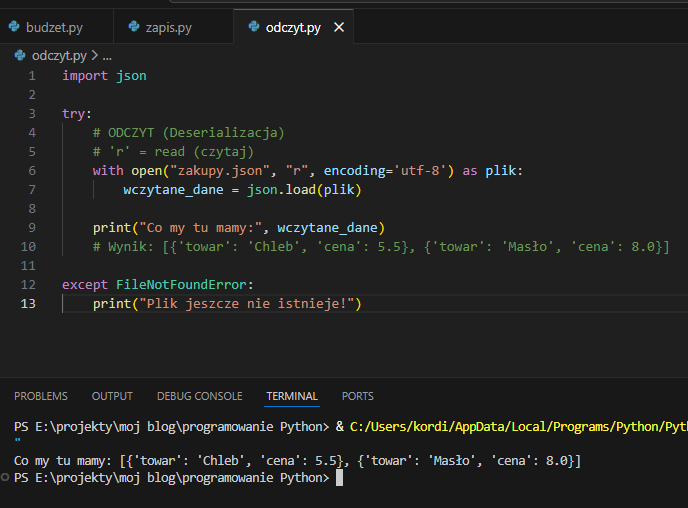This screenshot has height=508, width=688.
Task: Select odczyt.py in the breadcrumb path
Action: point(60,56)
